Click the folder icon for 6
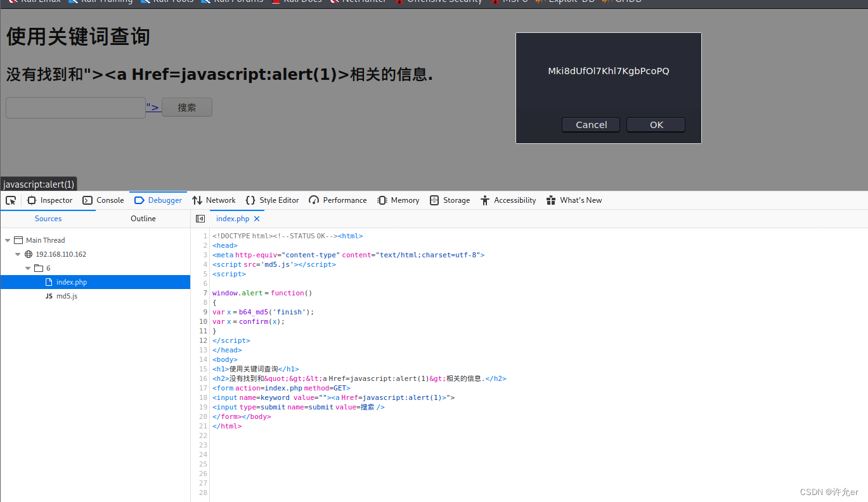 pos(39,268)
